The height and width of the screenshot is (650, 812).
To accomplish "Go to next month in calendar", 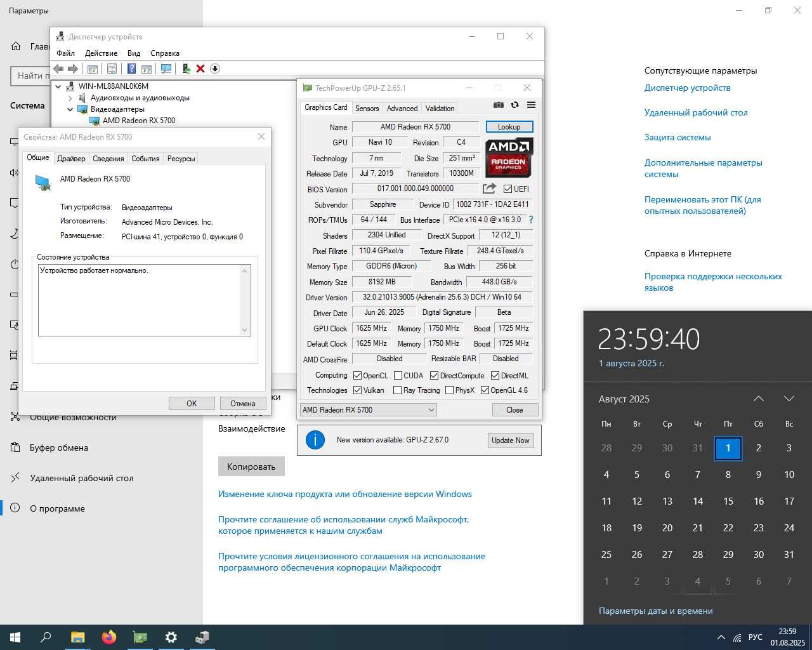I will click(789, 399).
